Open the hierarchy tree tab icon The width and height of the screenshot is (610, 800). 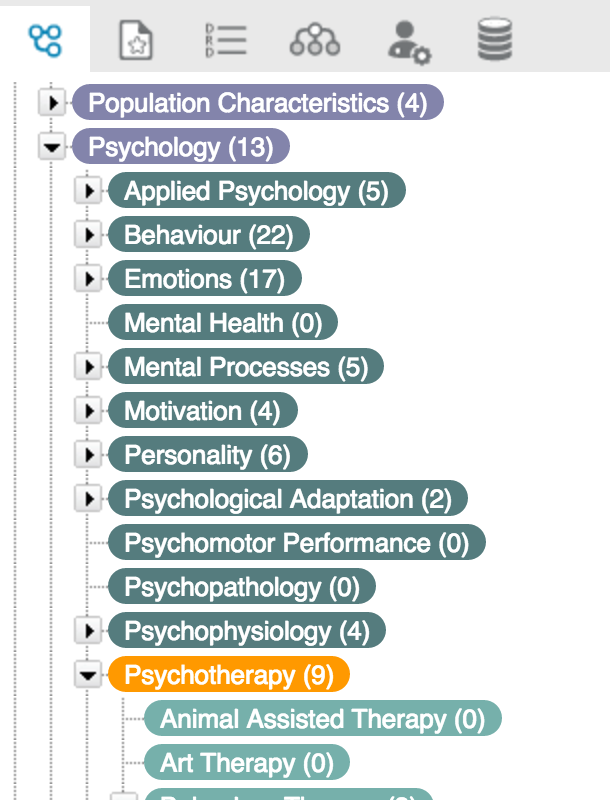(x=315, y=39)
